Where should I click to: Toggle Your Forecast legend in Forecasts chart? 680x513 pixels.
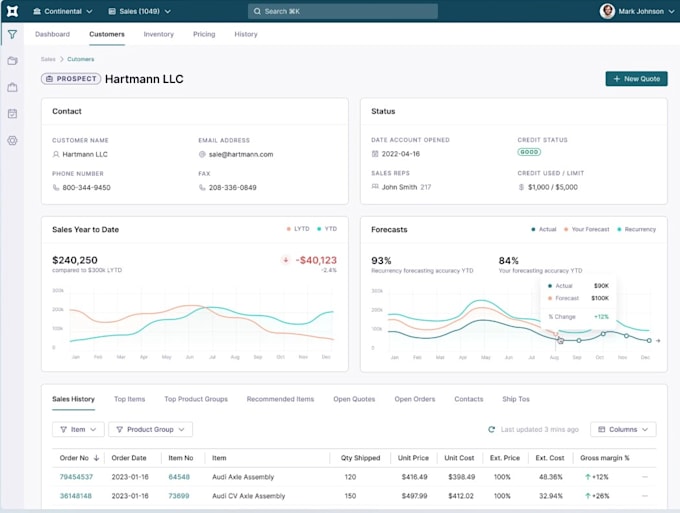tap(586, 229)
